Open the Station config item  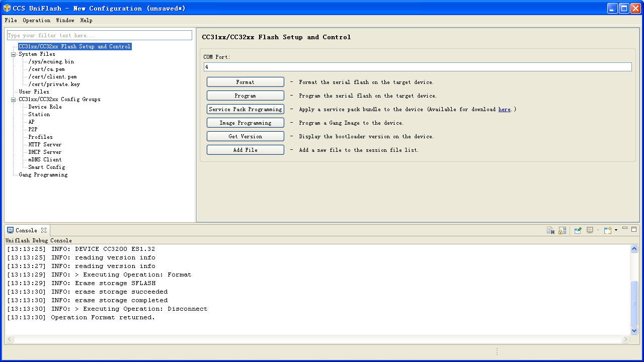click(39, 115)
